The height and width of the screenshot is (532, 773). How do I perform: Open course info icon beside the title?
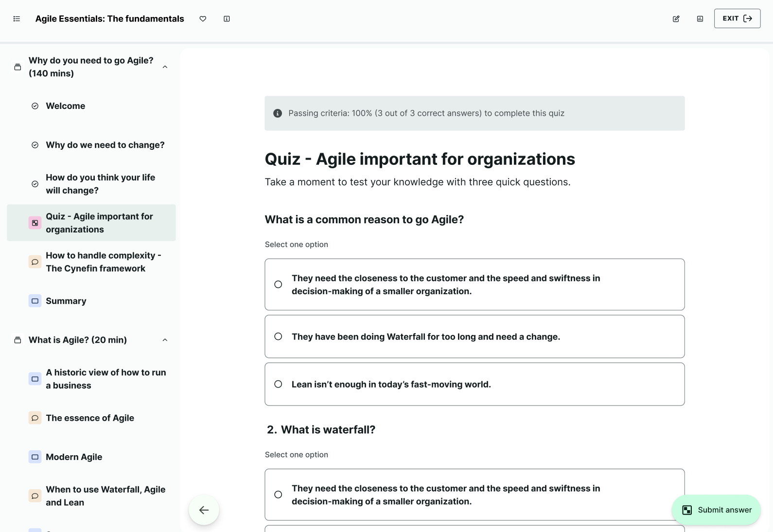pyautogui.click(x=227, y=19)
